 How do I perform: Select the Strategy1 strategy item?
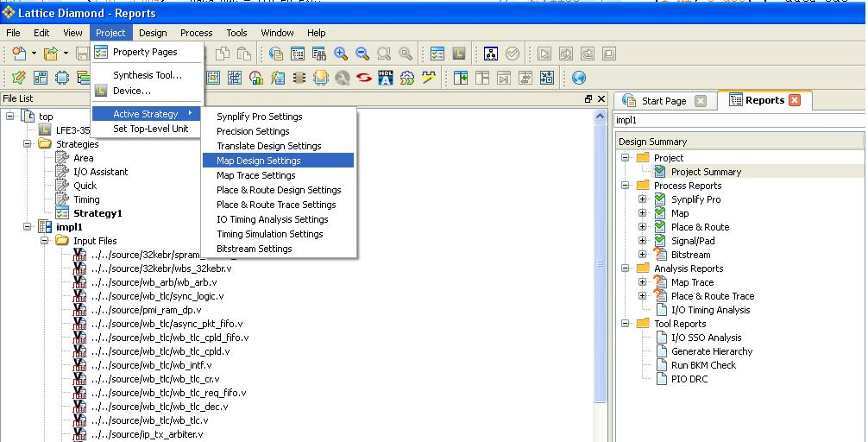pyautogui.click(x=97, y=213)
